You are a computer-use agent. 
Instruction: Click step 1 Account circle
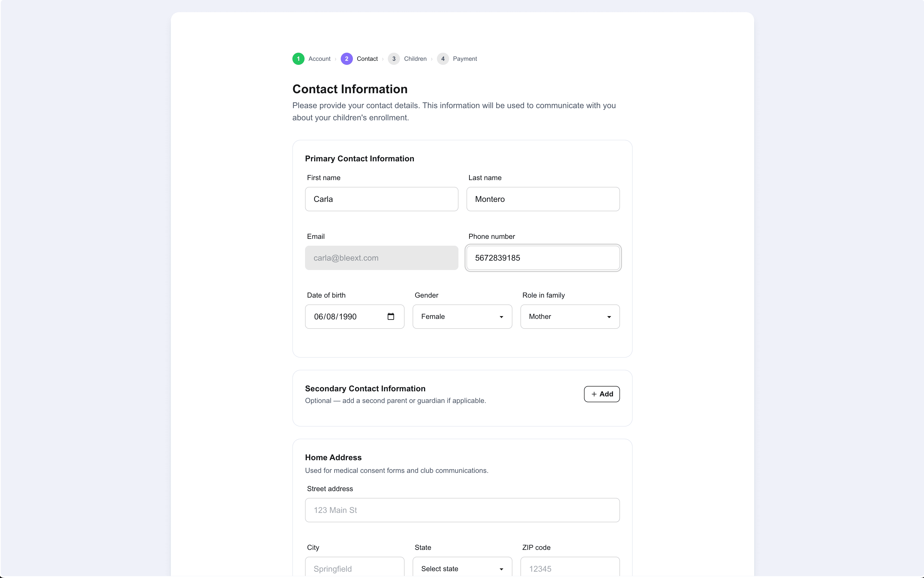coord(298,59)
